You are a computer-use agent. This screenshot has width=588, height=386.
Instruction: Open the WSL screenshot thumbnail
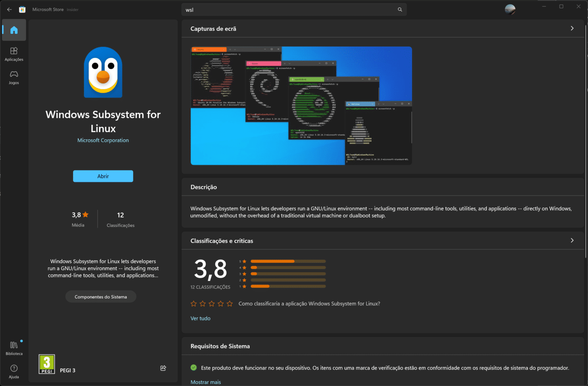[301, 105]
